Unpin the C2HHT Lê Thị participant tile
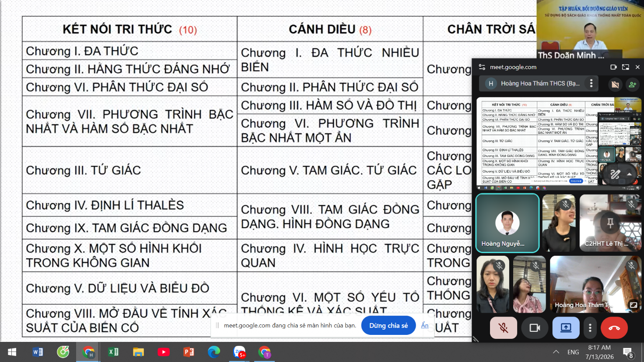The height and width of the screenshot is (362, 644). [x=610, y=223]
